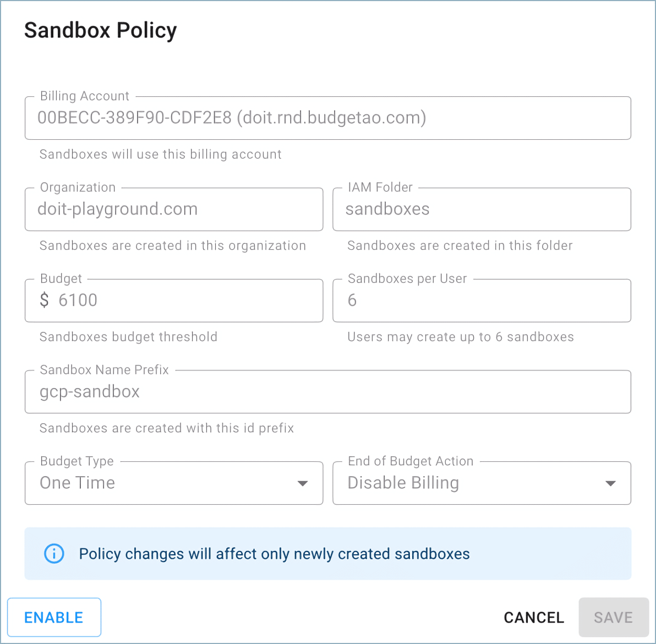656x644 pixels.
Task: Click the Sandbox Name Prefix field
Action: click(327, 392)
